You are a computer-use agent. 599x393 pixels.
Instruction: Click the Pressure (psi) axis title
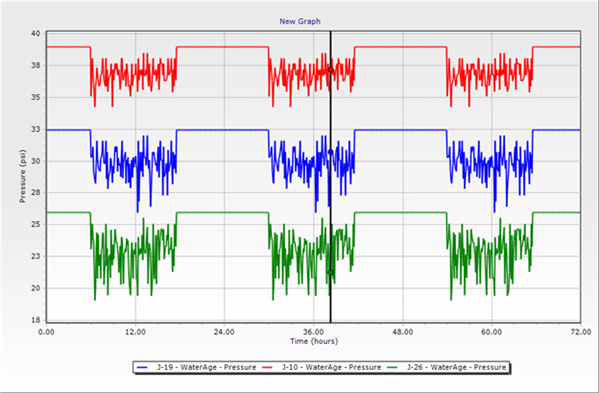[23, 176]
